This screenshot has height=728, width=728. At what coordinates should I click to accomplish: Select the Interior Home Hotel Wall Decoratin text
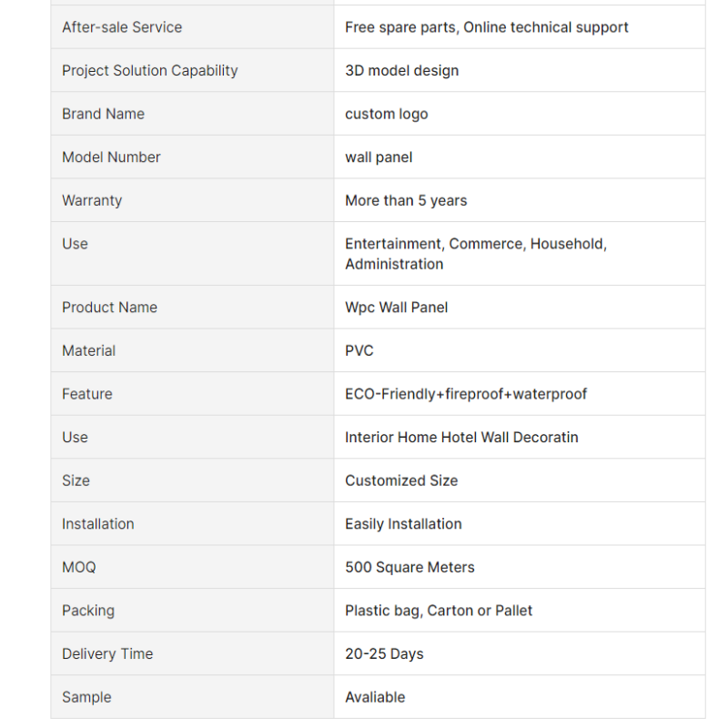pyautogui.click(x=461, y=438)
